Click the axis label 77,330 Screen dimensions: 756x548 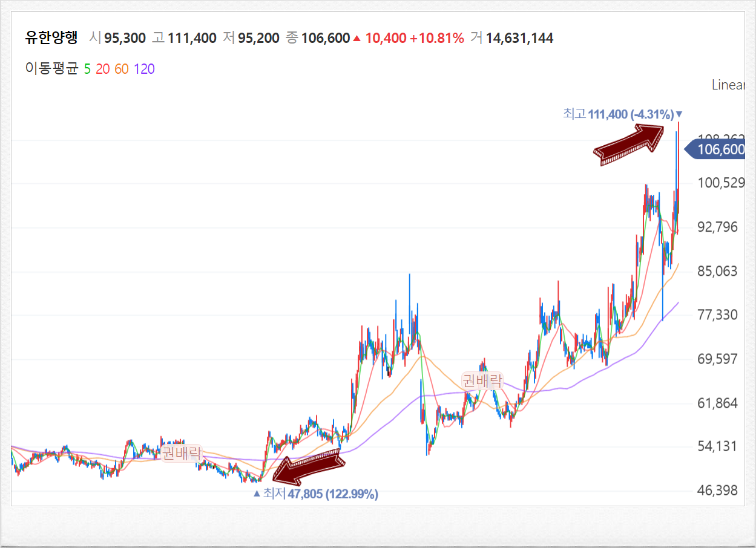pyautogui.click(x=718, y=315)
